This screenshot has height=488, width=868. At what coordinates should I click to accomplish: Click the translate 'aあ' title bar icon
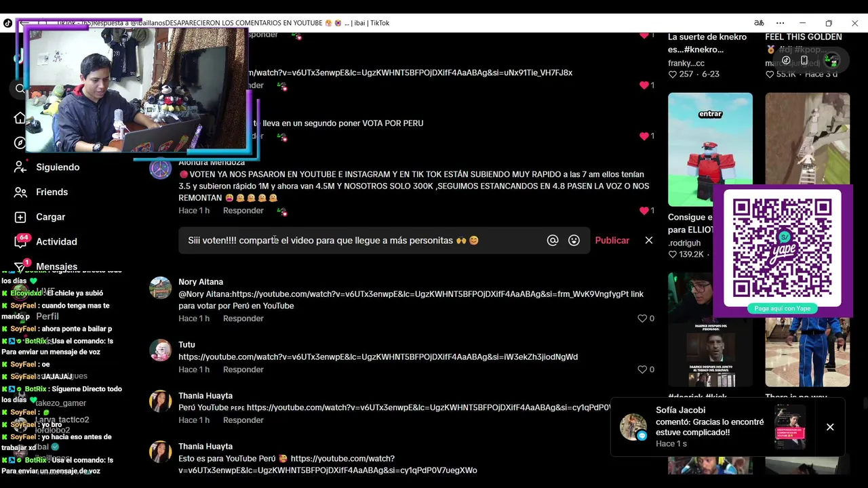point(759,23)
